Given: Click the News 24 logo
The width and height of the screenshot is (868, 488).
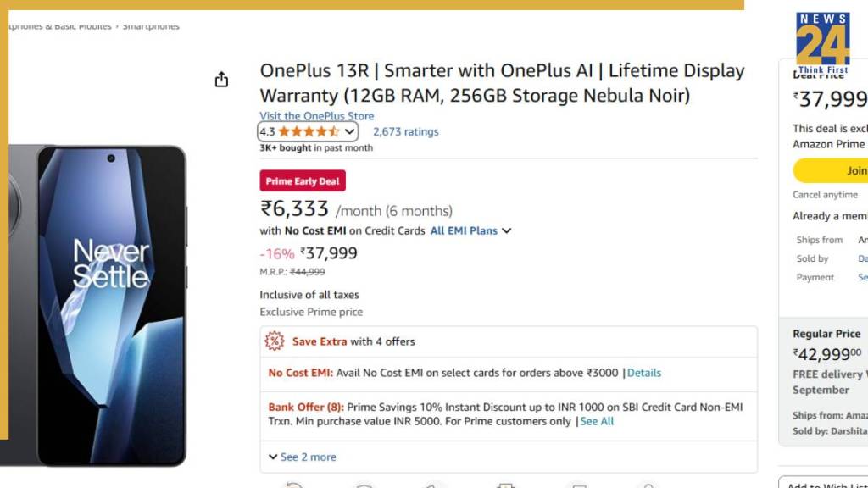Looking at the screenshot, I should 822,42.
